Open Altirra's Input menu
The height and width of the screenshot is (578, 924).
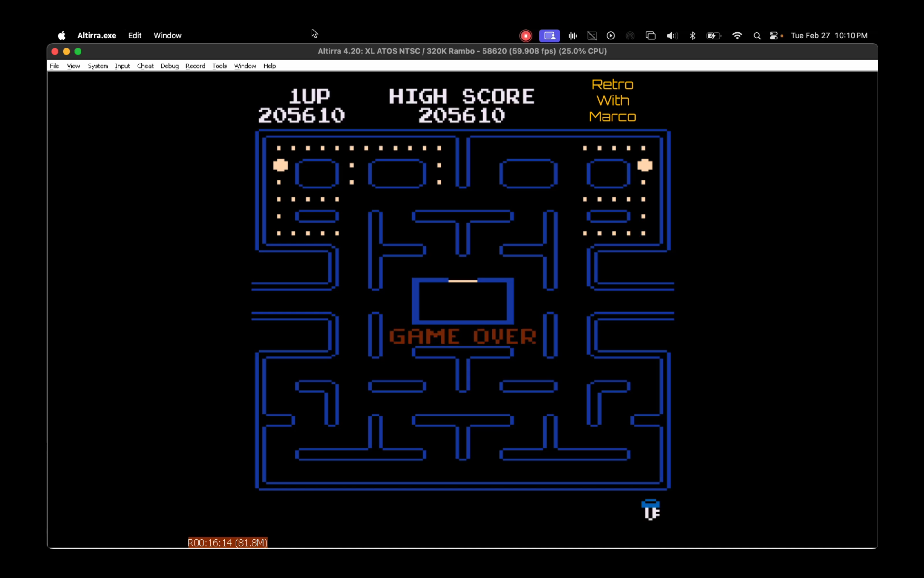pos(122,66)
